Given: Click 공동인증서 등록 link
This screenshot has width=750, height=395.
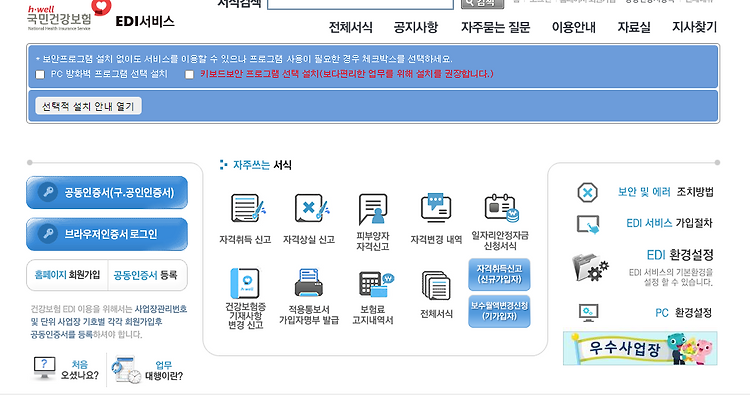Looking at the screenshot, I should 145,275.
